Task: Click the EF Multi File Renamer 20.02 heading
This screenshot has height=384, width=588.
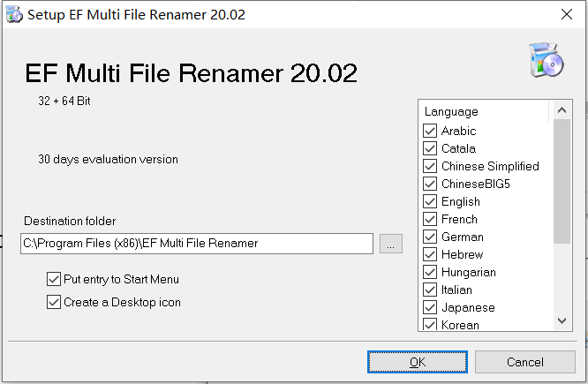Action: 191,72
